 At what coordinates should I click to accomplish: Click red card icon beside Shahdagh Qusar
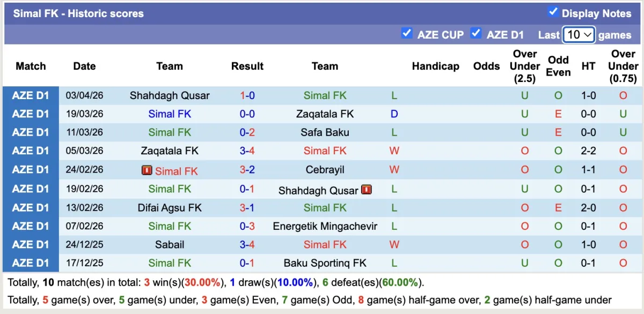click(367, 189)
